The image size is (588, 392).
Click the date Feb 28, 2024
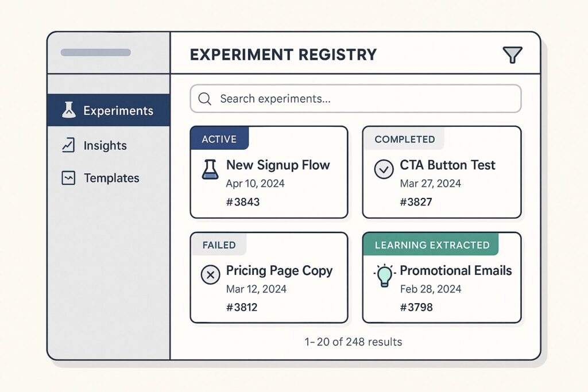coord(431,289)
